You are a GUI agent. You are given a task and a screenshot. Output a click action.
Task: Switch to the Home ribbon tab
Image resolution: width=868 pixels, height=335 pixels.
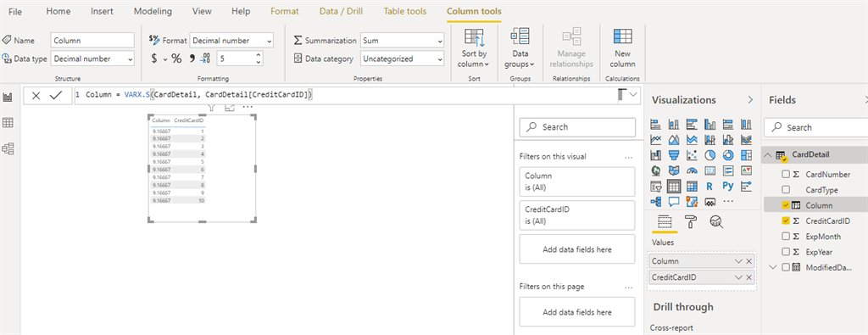[x=58, y=11]
